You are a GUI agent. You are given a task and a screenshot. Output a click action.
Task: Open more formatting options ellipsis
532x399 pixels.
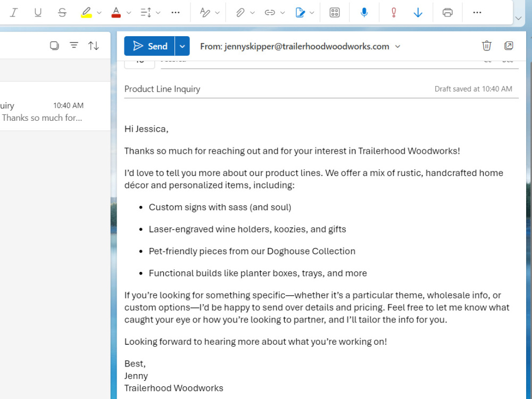pos(176,13)
